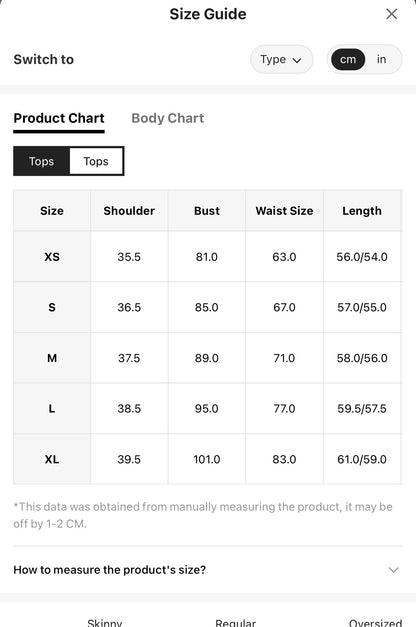Expand How to measure the product's size
The height and width of the screenshot is (627, 416).
tap(208, 570)
